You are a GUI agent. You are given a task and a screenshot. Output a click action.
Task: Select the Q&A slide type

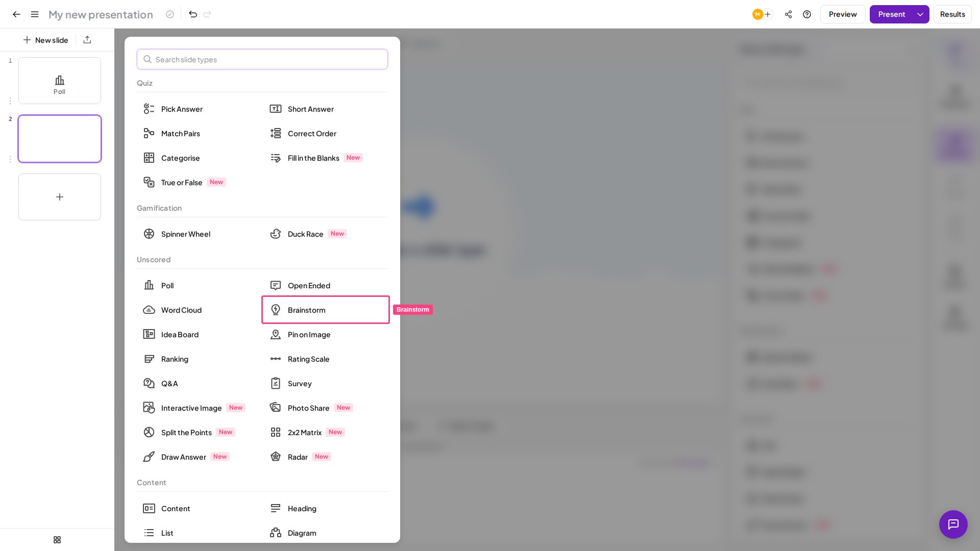pyautogui.click(x=199, y=384)
